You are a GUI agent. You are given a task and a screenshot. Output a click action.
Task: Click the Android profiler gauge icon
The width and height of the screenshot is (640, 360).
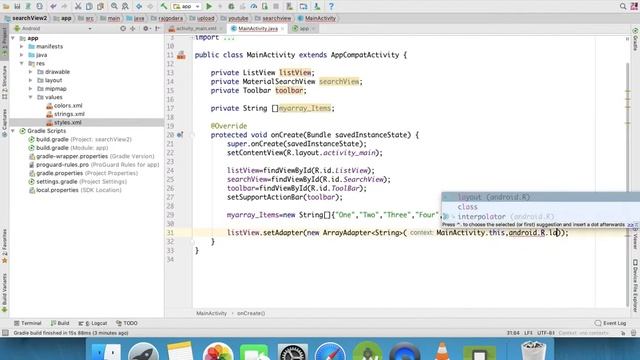(x=253, y=7)
